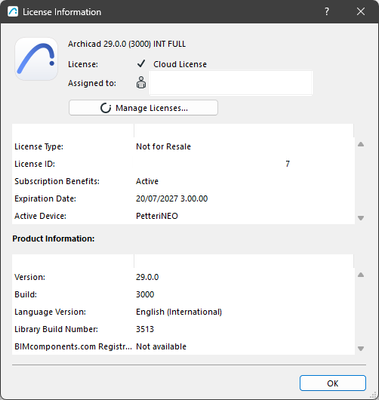Select the BIMcomponents.com Registration label

pyautogui.click(x=73, y=347)
